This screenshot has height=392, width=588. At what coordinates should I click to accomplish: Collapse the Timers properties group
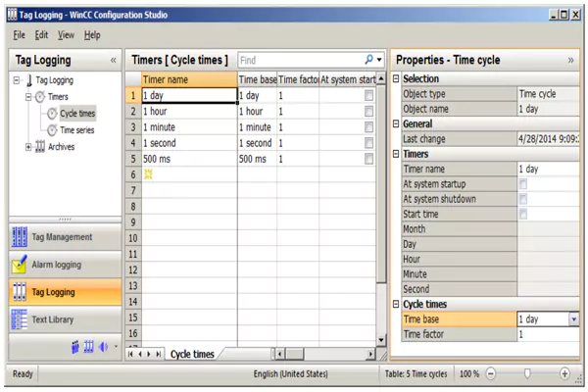click(396, 154)
